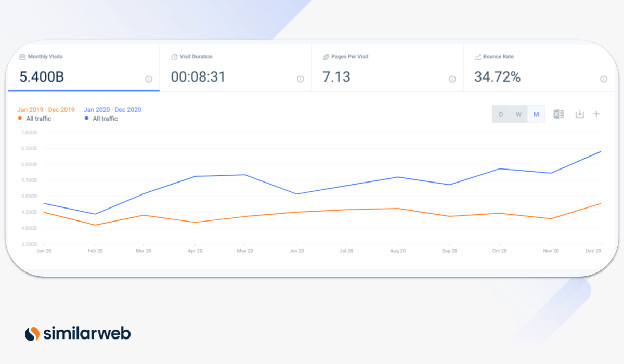Click the download report icon

(579, 114)
